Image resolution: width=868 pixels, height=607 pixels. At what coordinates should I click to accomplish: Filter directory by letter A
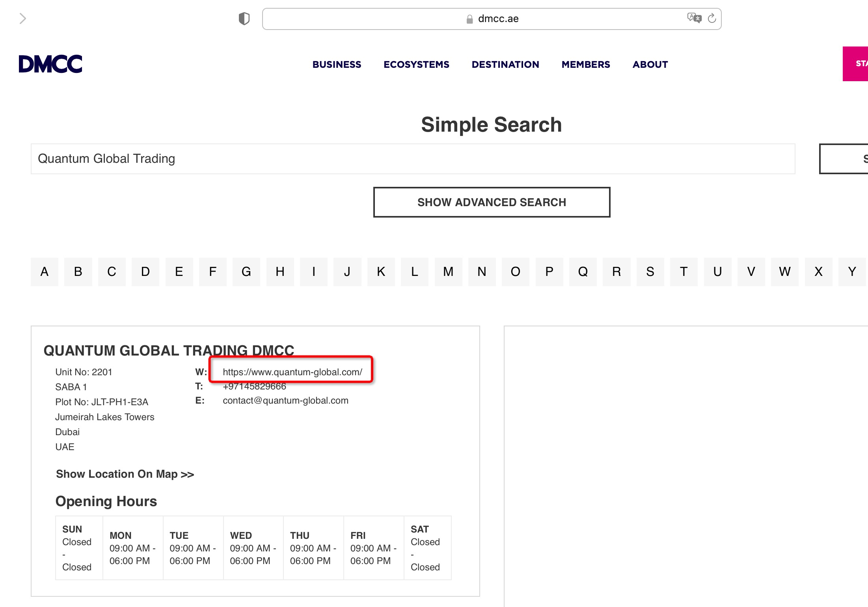click(x=45, y=272)
